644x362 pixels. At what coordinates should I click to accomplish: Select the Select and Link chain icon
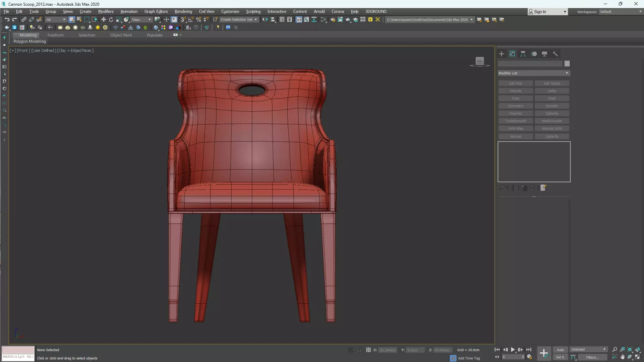(24, 19)
